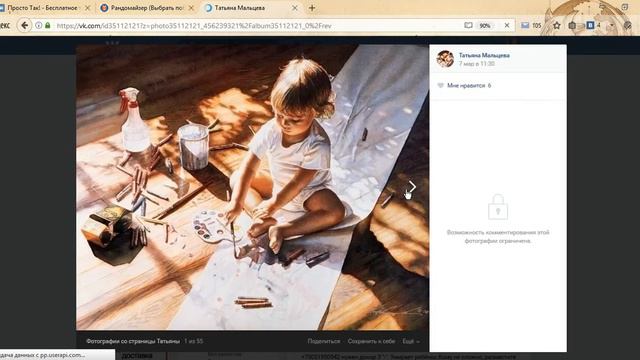Open Татьяна Мальцева profile avatar

pos(445,59)
